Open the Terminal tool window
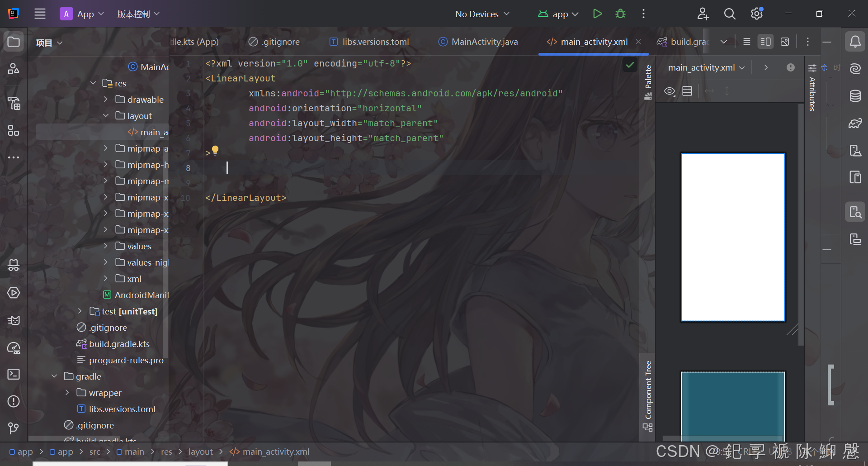Viewport: 868px width, 466px height. click(x=14, y=374)
